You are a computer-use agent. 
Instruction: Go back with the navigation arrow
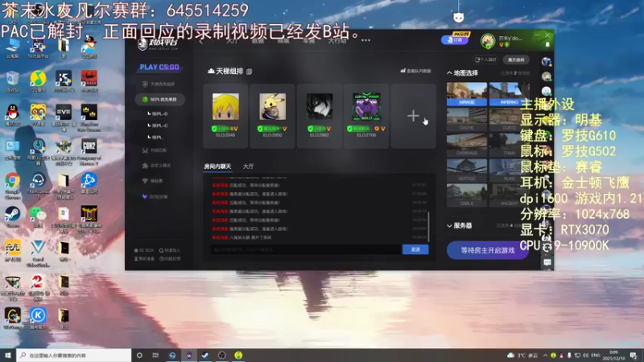click(x=201, y=41)
